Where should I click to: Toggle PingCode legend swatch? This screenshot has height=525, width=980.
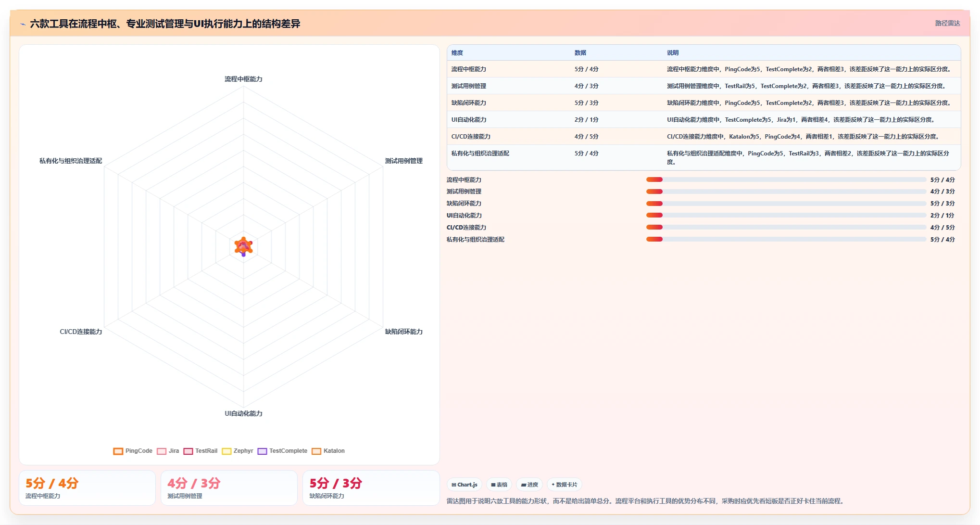pos(118,451)
